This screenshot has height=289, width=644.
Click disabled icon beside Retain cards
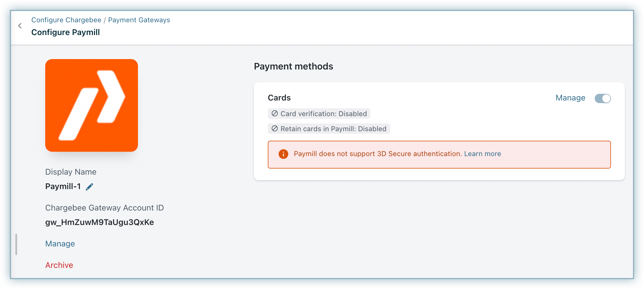pyautogui.click(x=274, y=129)
